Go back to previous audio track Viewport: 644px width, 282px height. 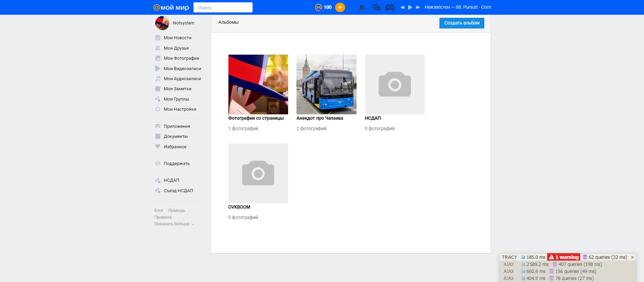point(402,7)
